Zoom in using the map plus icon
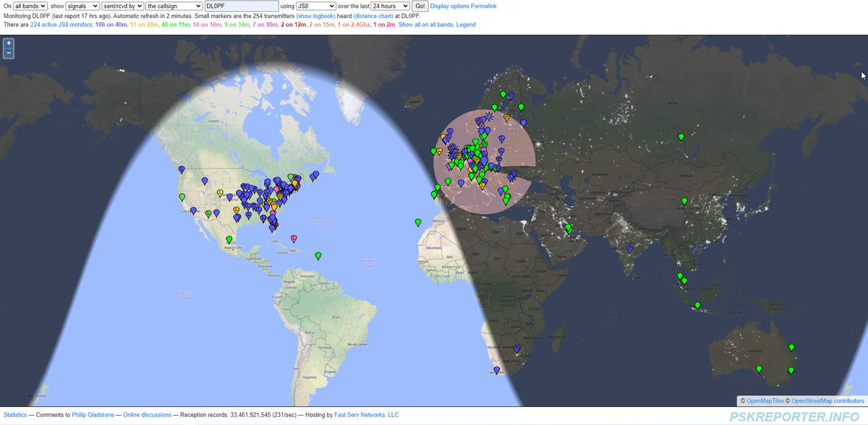 tap(8, 44)
